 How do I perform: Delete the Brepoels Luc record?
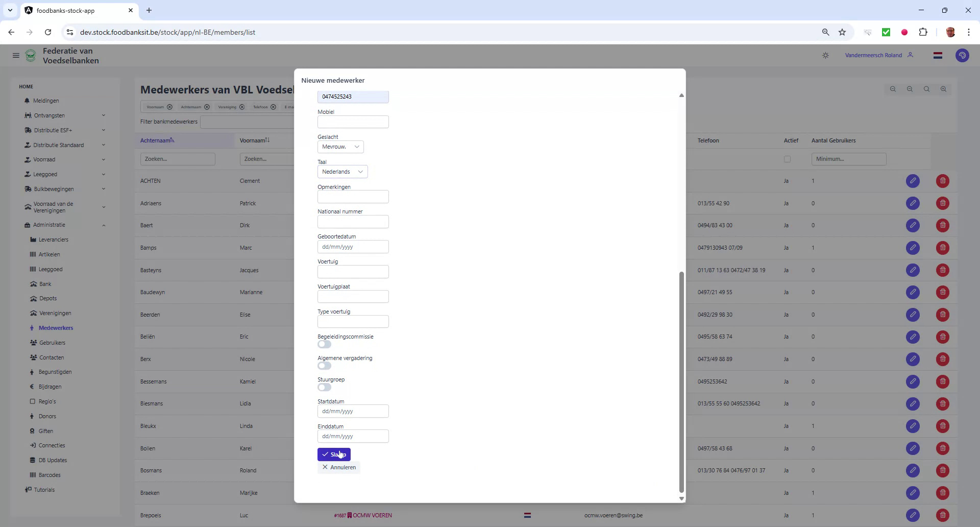pos(942,515)
